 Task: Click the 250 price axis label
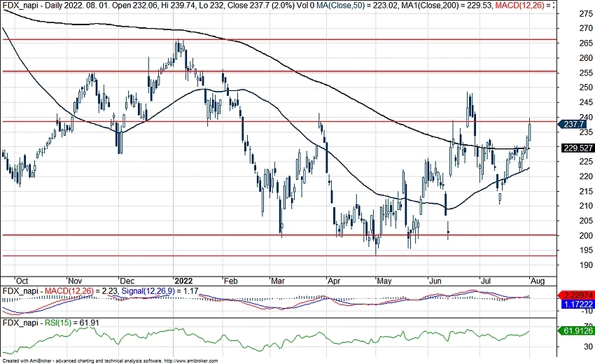coord(585,87)
